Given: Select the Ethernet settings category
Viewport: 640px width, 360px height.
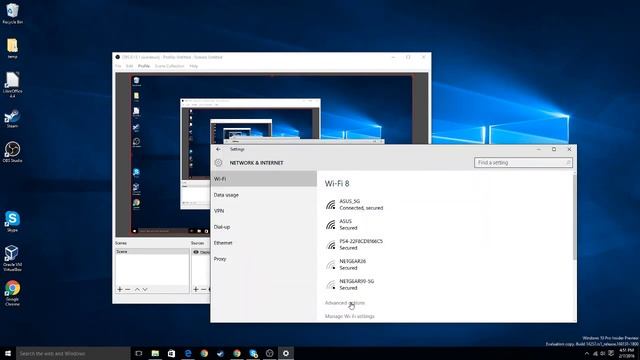Looking at the screenshot, I should click(264, 243).
